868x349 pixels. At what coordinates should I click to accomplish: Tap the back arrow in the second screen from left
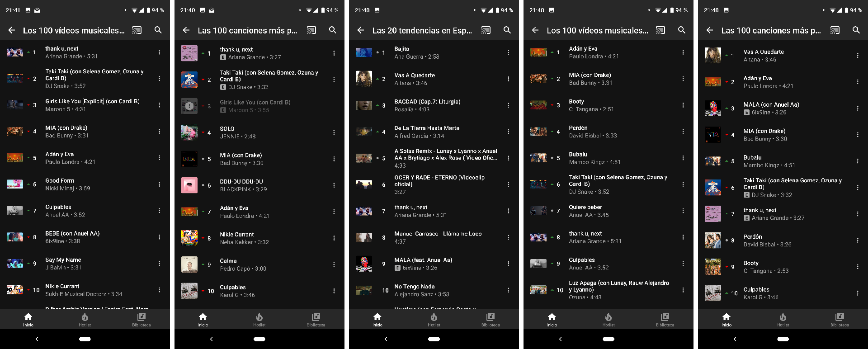[x=186, y=30]
